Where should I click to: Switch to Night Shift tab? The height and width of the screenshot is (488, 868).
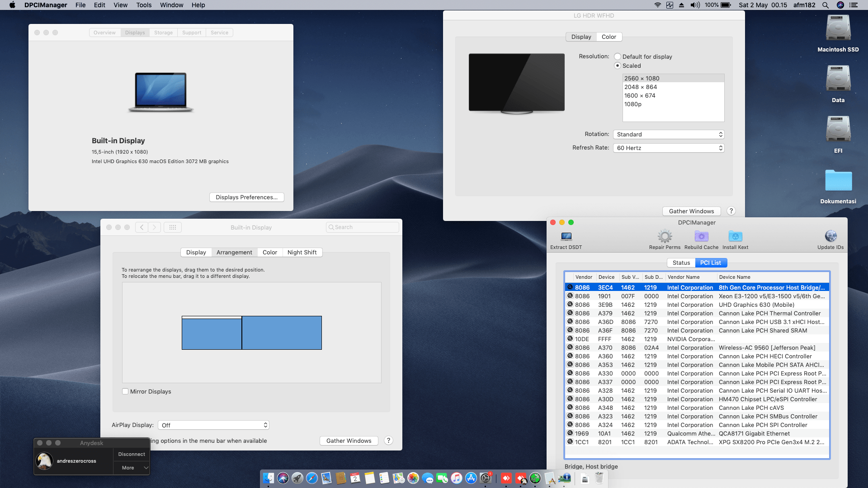302,252
